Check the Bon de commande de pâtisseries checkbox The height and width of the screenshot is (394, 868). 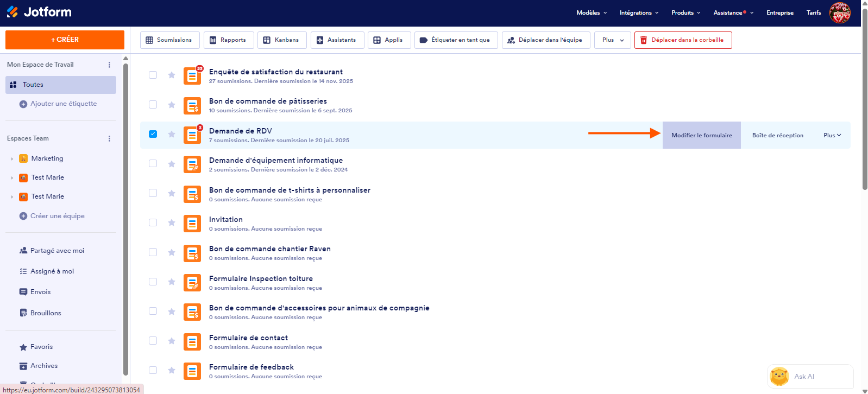click(x=153, y=104)
